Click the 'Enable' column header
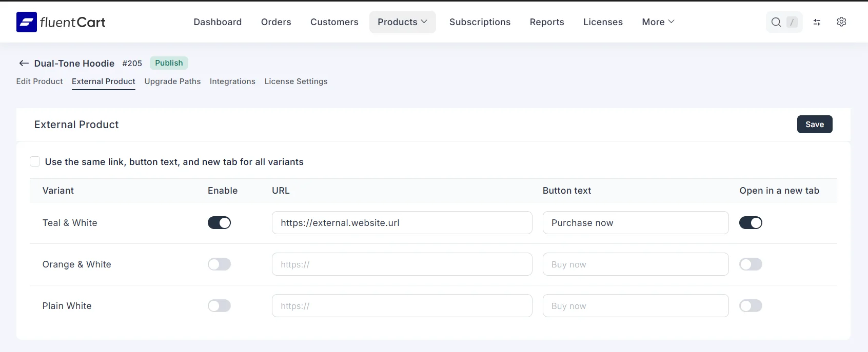This screenshot has height=352, width=868. click(223, 191)
